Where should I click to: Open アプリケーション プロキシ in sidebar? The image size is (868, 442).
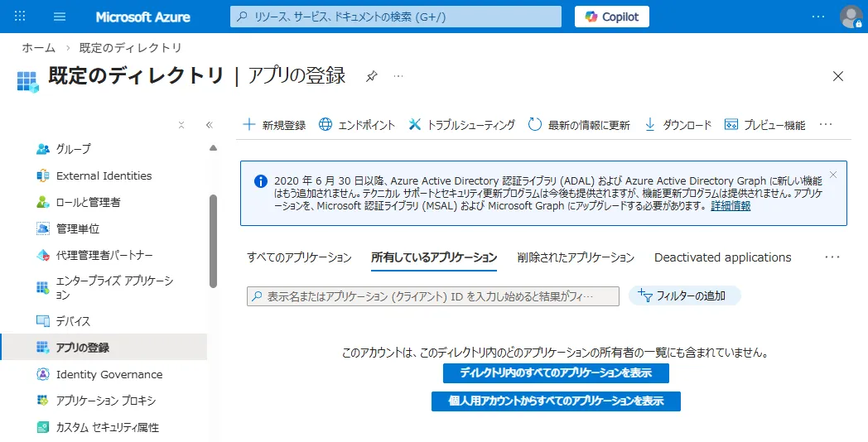pyautogui.click(x=108, y=401)
